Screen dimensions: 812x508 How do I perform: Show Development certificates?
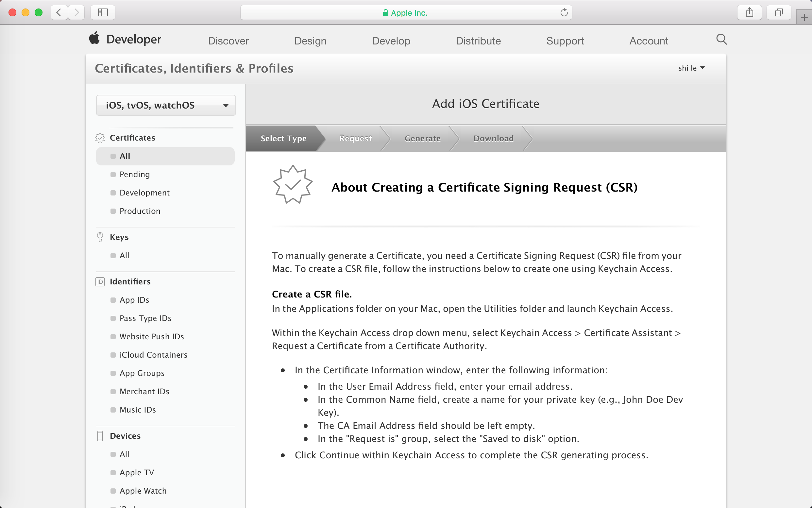click(144, 193)
